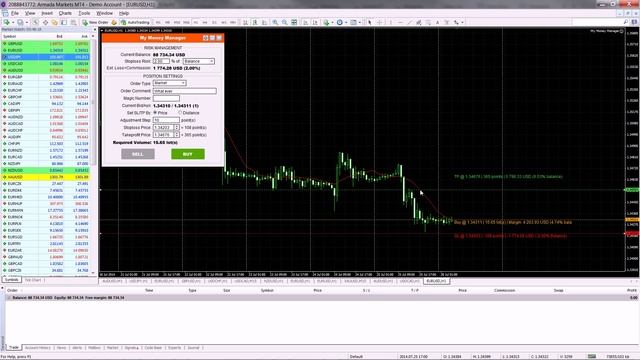The image size is (640, 360).
Task: Click the Stoploss Price spinner arrows
Action: pos(177,127)
